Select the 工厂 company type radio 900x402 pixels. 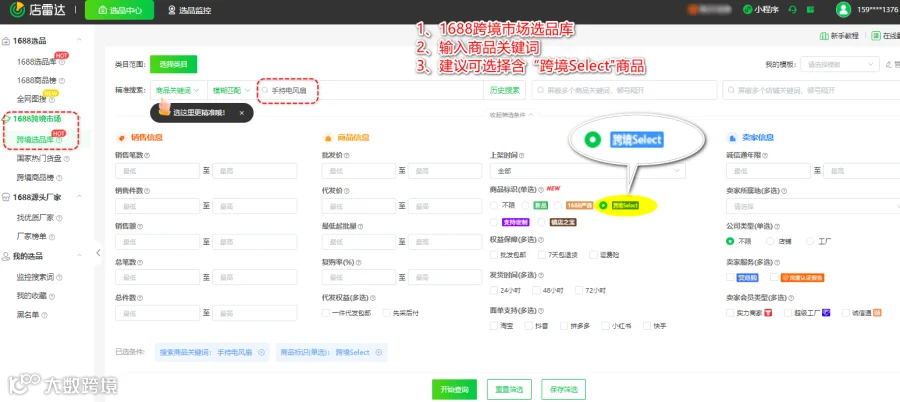click(810, 241)
